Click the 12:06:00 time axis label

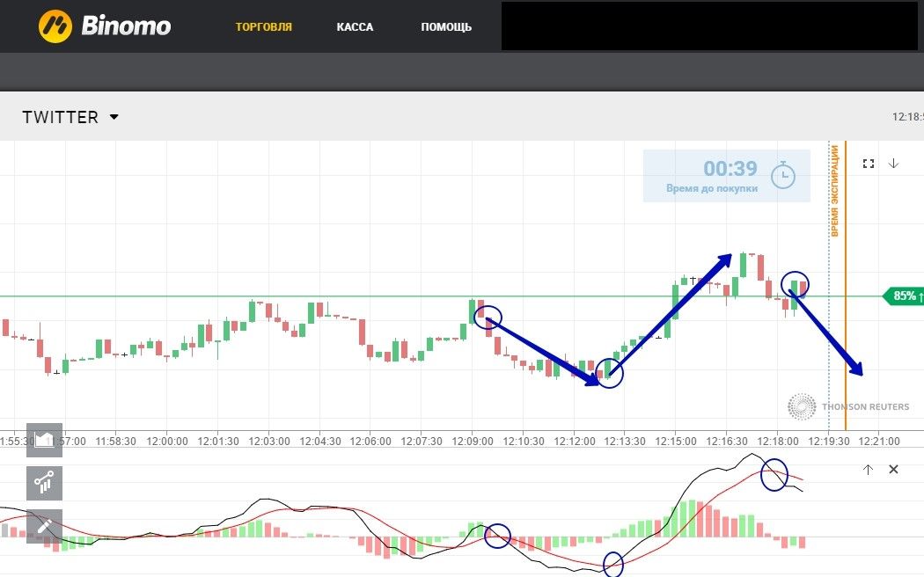(x=370, y=441)
